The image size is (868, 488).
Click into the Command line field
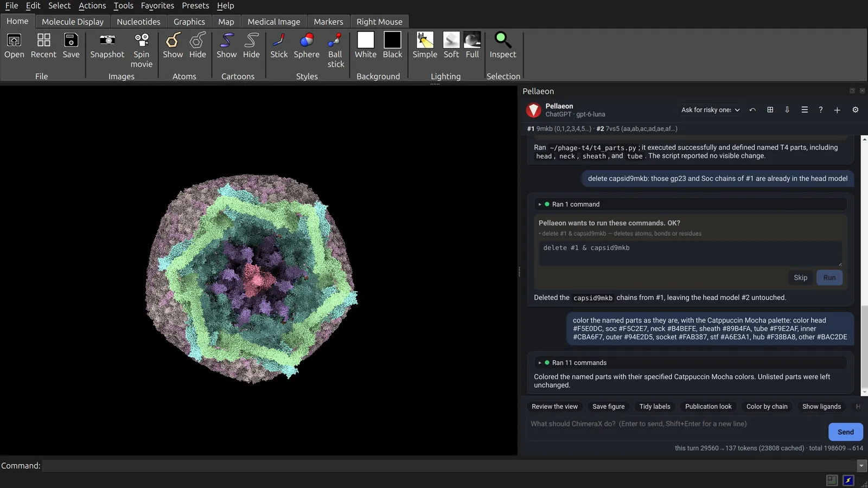click(x=449, y=466)
